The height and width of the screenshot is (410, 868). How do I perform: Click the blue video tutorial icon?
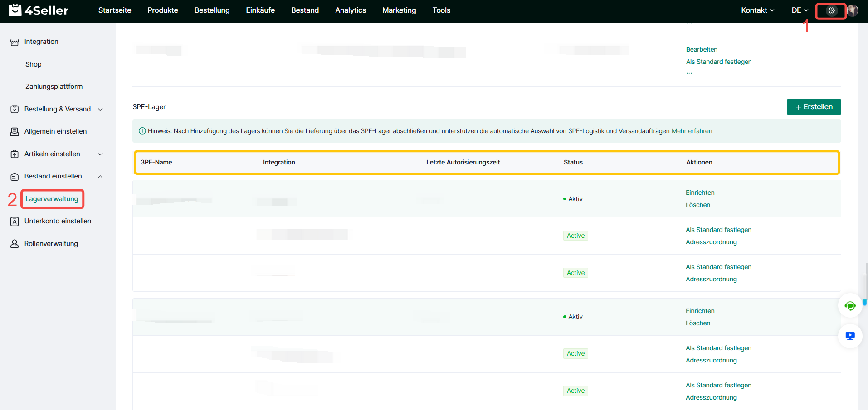(850, 336)
